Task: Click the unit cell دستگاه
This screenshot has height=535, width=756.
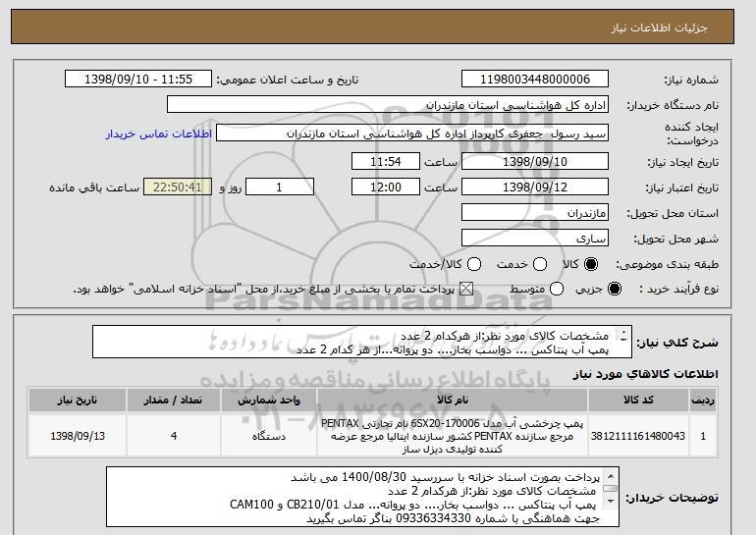Action: click(x=269, y=436)
